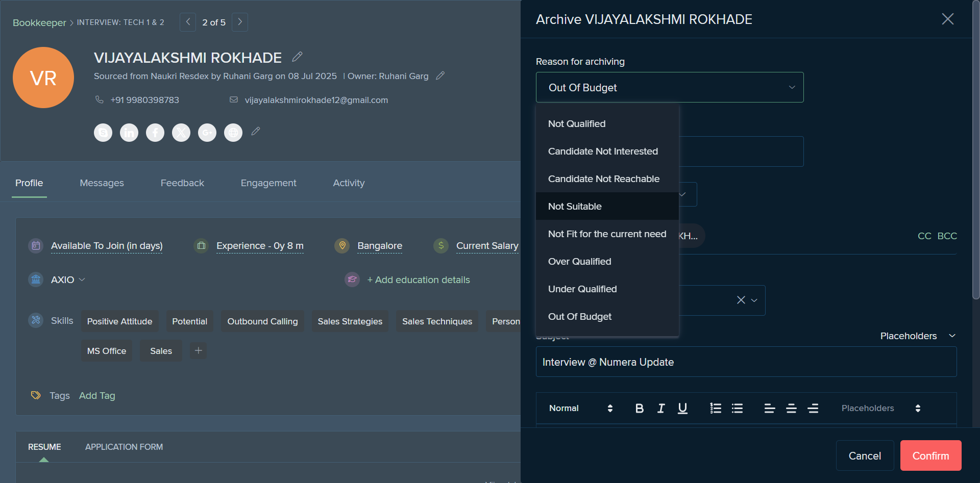Viewport: 980px width, 483px height.
Task: Insert numbered list in editor
Action: 716,408
